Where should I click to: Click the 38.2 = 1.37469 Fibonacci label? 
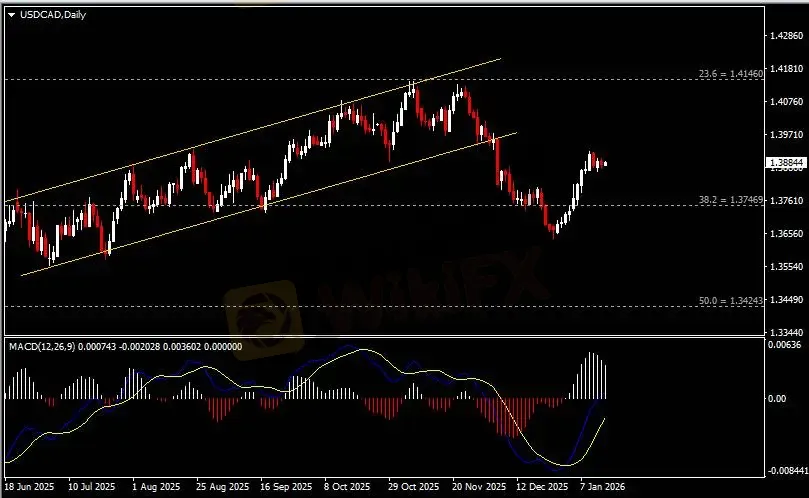click(x=731, y=200)
